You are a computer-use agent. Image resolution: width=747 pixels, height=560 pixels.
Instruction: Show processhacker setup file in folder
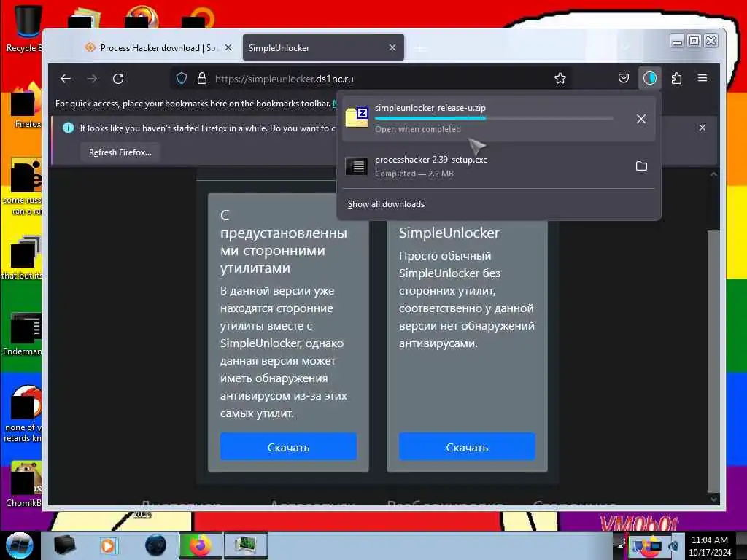[641, 166]
